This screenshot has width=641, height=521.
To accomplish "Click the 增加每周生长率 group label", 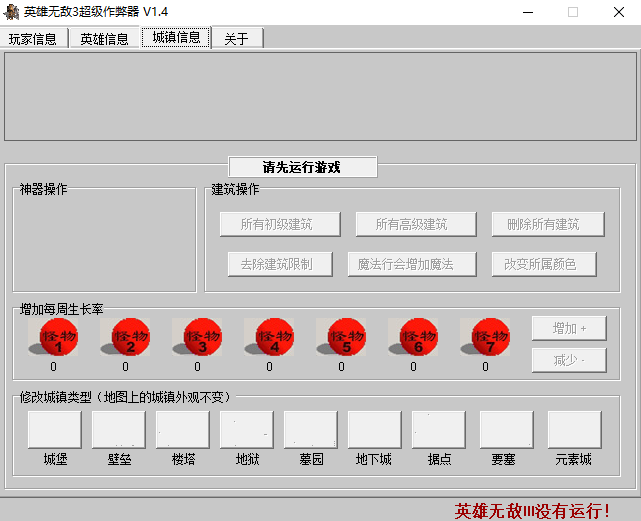I will (61, 309).
